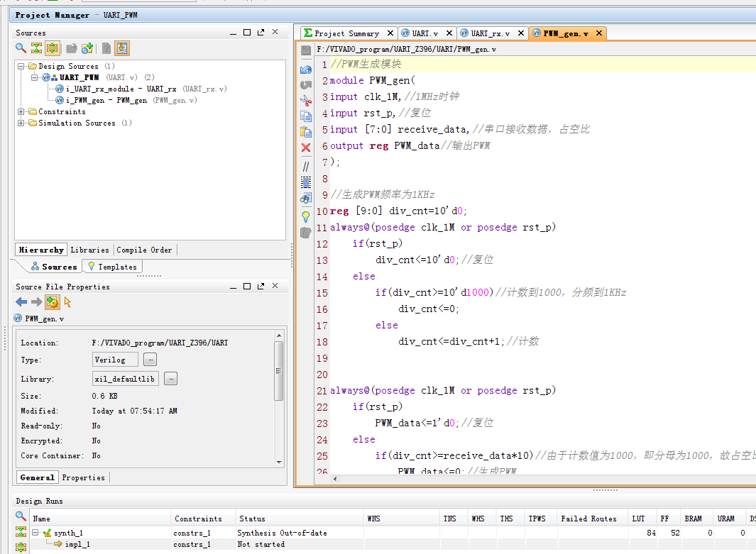Click the Paste icon in editor sidebar
756x554 pixels.
point(306,132)
